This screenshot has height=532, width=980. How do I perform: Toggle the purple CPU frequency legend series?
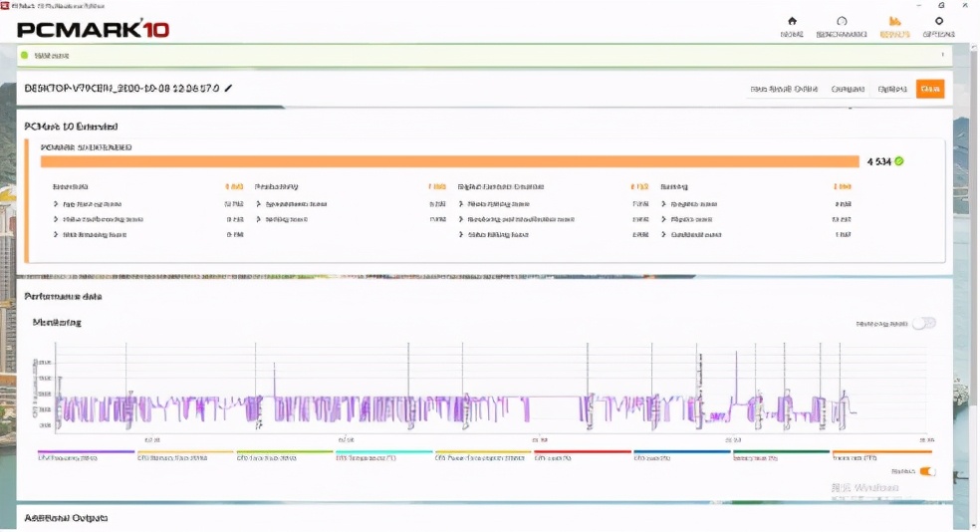coord(86,454)
